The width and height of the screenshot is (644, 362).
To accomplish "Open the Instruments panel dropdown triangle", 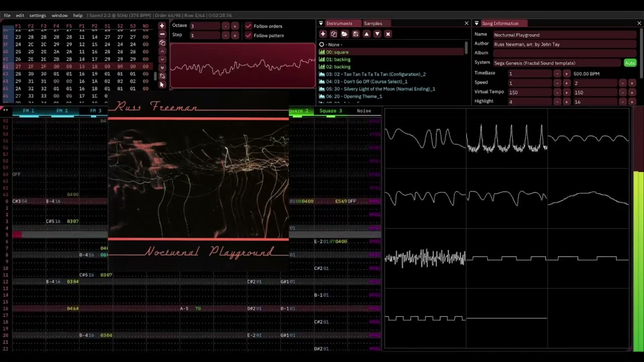I will [321, 23].
